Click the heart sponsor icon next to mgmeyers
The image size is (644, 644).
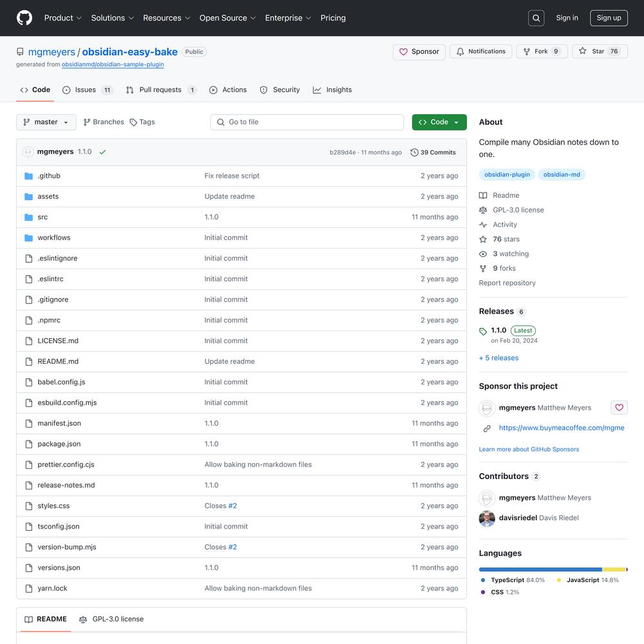pyautogui.click(x=619, y=408)
